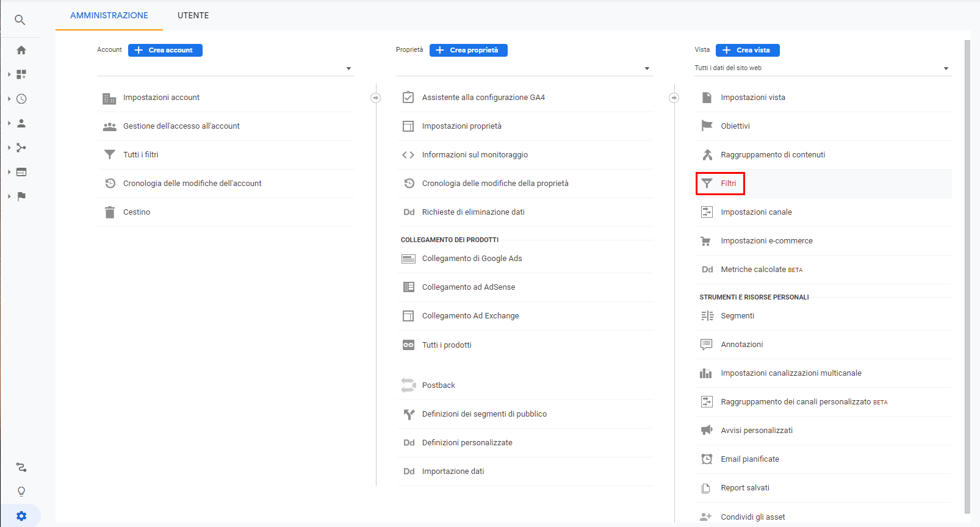Image resolution: width=980 pixels, height=527 pixels.
Task: Open the Account selector dropdown
Action: [x=225, y=68]
